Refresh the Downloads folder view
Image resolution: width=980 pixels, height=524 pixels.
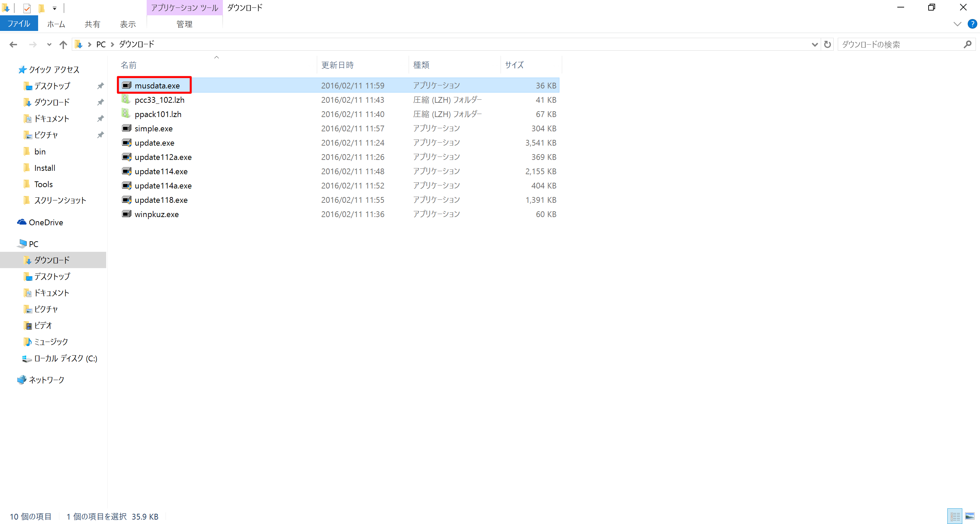[828, 45]
